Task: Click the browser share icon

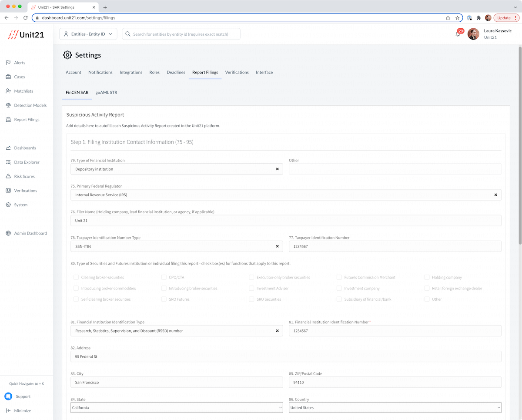Action: point(448,18)
